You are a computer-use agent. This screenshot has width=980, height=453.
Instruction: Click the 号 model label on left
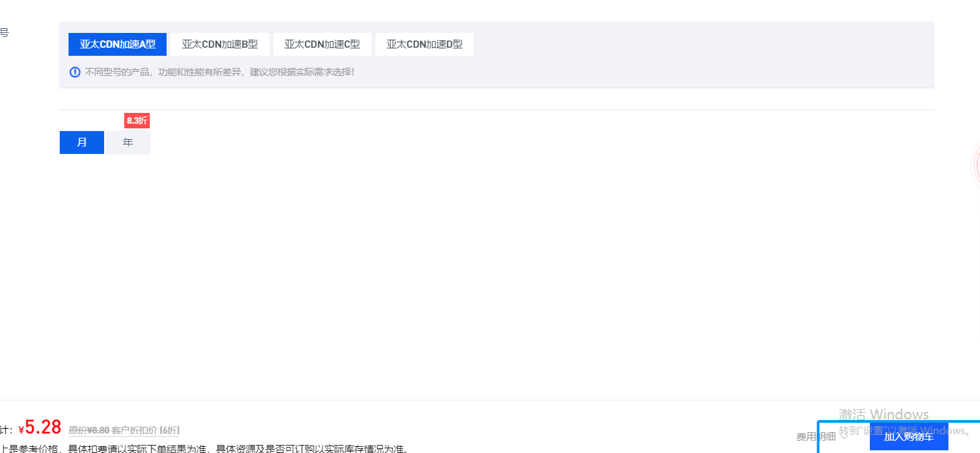click(4, 32)
